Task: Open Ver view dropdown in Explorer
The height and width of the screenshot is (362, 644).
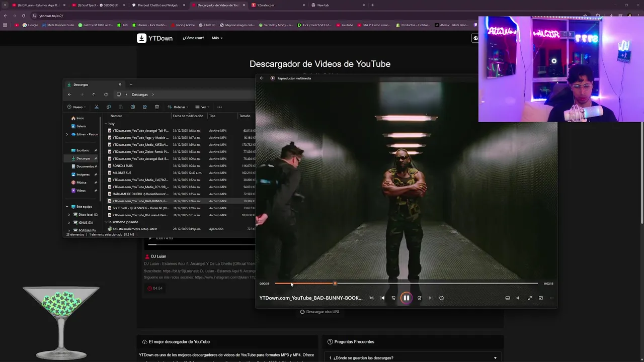Action: coord(203,107)
